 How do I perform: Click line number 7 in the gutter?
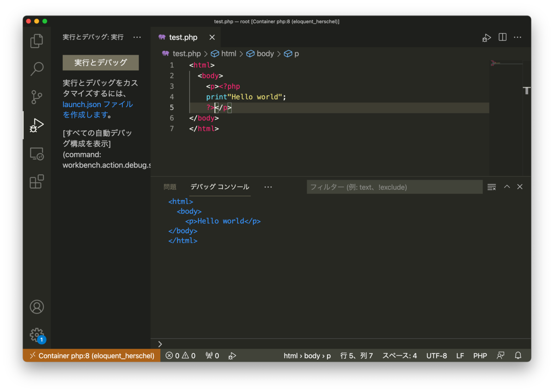click(172, 128)
